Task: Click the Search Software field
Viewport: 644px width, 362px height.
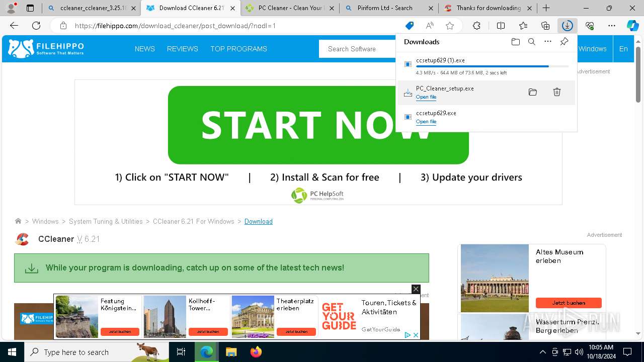Action: (357, 49)
